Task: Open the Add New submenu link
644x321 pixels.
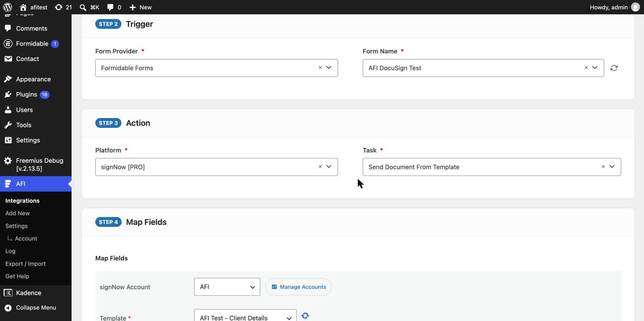Action: click(x=17, y=213)
